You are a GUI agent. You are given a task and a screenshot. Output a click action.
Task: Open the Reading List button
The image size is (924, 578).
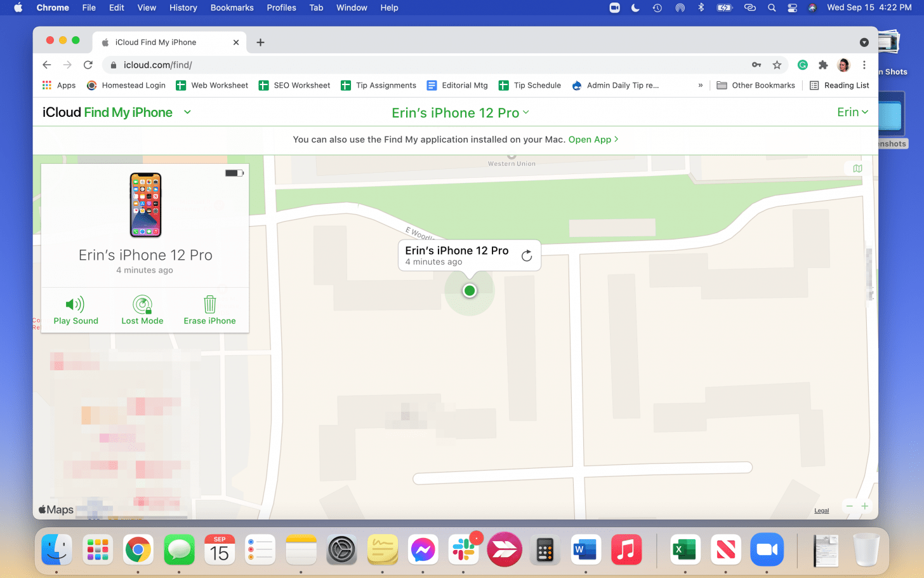[840, 85]
